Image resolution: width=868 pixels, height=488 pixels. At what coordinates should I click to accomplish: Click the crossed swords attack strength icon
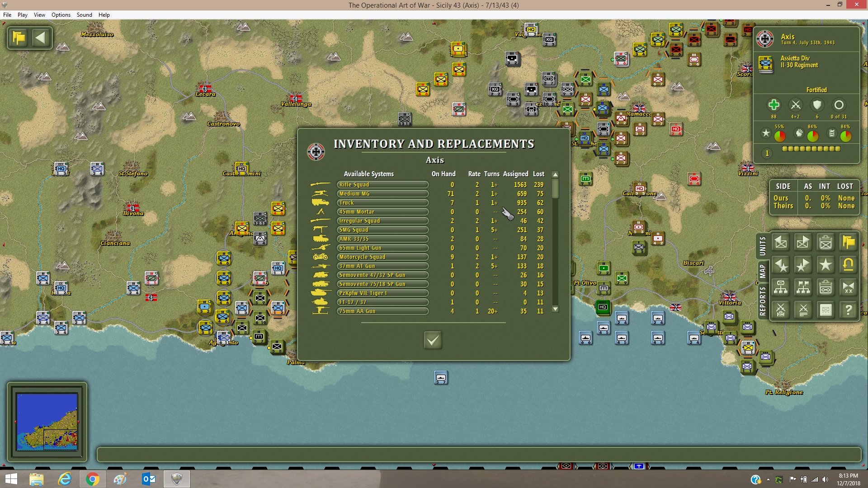(795, 105)
